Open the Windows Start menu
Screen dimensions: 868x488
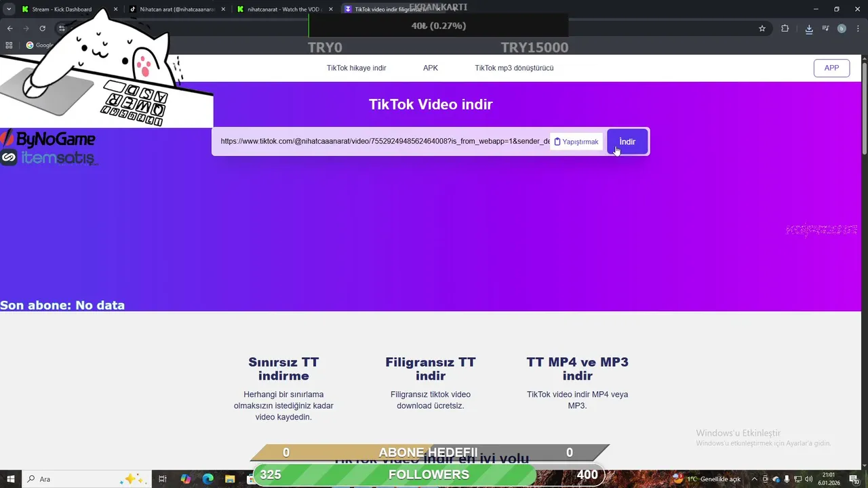[x=11, y=479]
